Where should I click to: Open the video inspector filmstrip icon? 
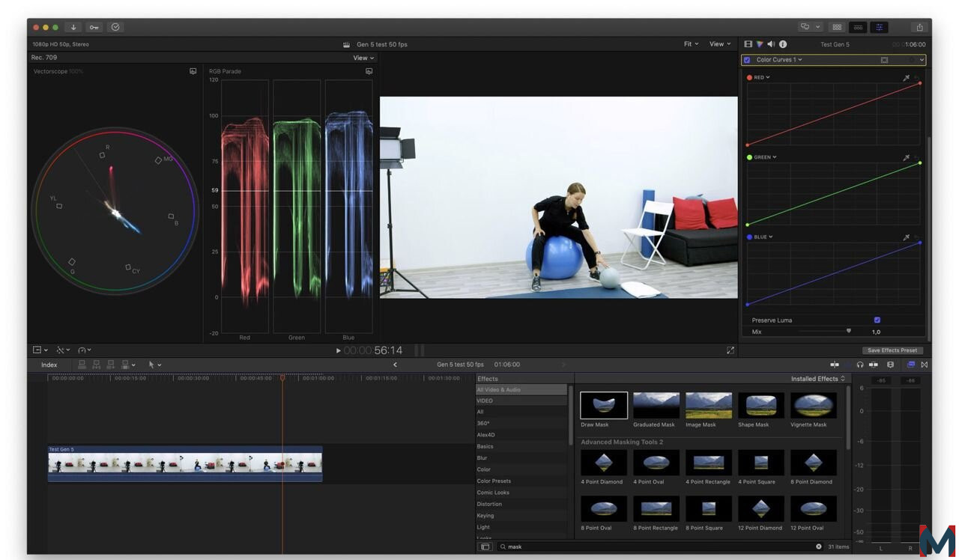pos(748,44)
